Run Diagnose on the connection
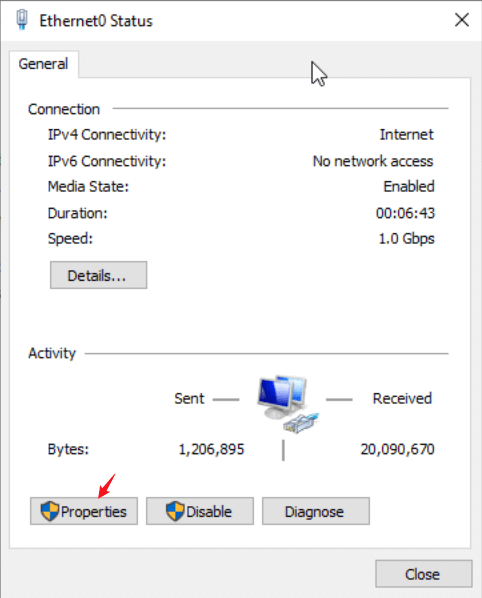Screen dimensions: 482x598 316,511
